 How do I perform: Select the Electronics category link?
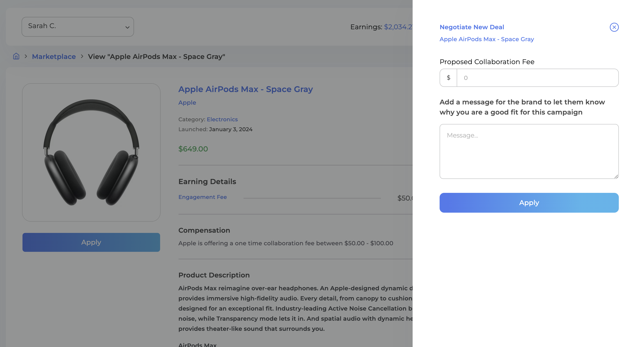tap(222, 119)
